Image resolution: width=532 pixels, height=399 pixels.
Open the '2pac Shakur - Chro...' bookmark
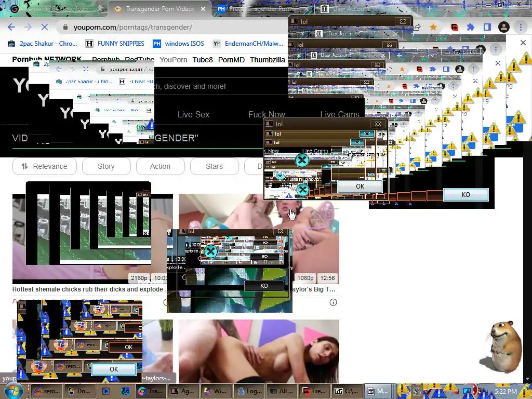click(x=43, y=44)
